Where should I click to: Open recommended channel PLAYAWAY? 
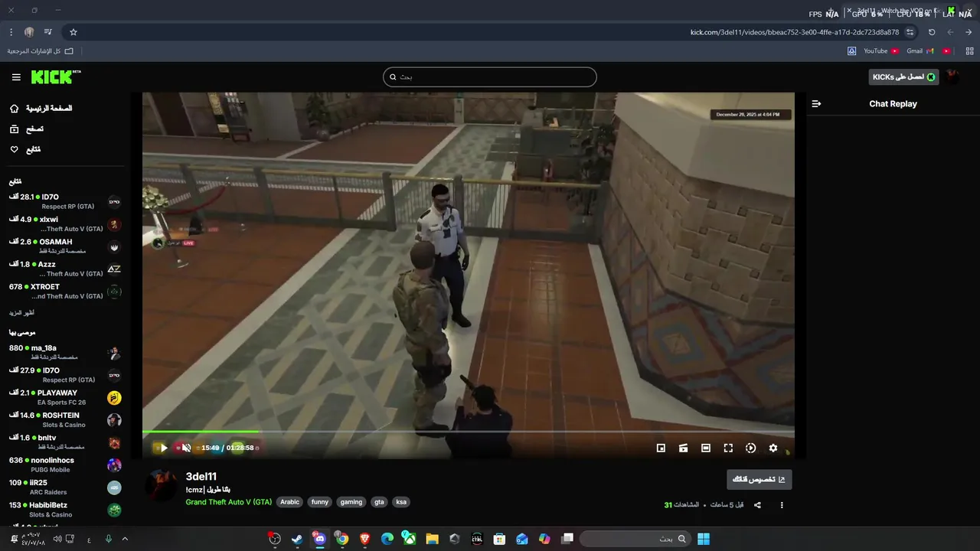coord(65,397)
